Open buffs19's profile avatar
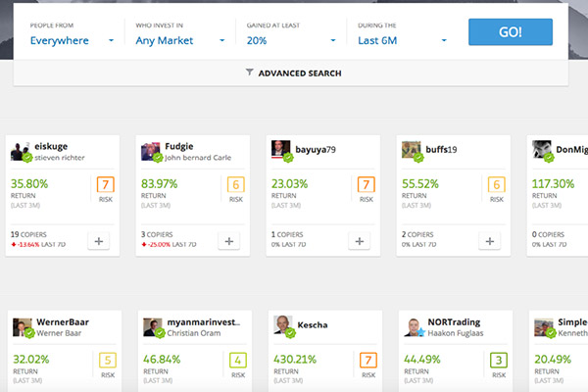This screenshot has width=588, height=392. (412, 150)
